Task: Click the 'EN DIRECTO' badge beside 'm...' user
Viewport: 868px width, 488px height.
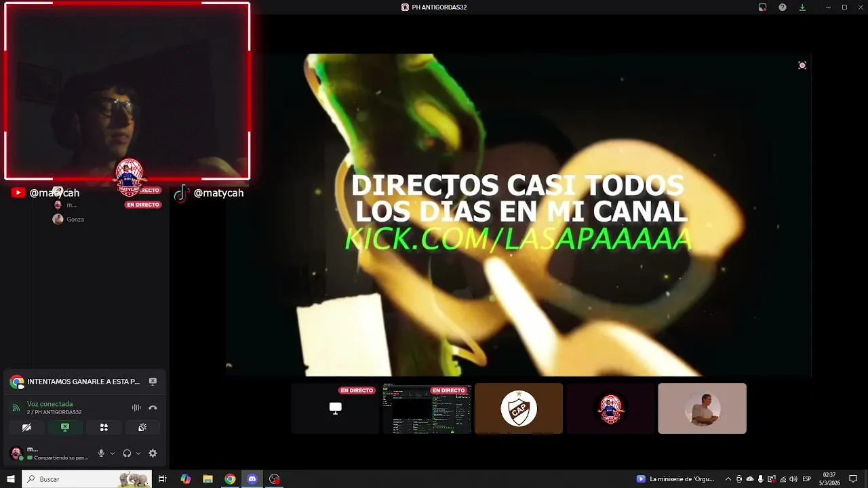Action: (x=143, y=205)
